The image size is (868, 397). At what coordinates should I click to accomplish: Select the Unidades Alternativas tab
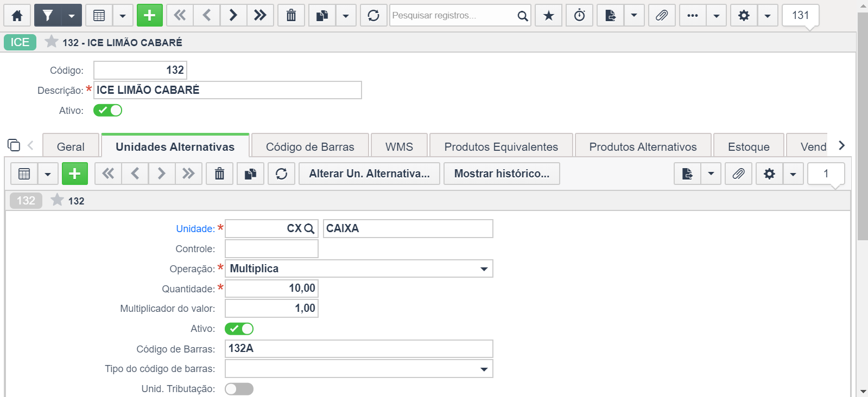pos(175,146)
